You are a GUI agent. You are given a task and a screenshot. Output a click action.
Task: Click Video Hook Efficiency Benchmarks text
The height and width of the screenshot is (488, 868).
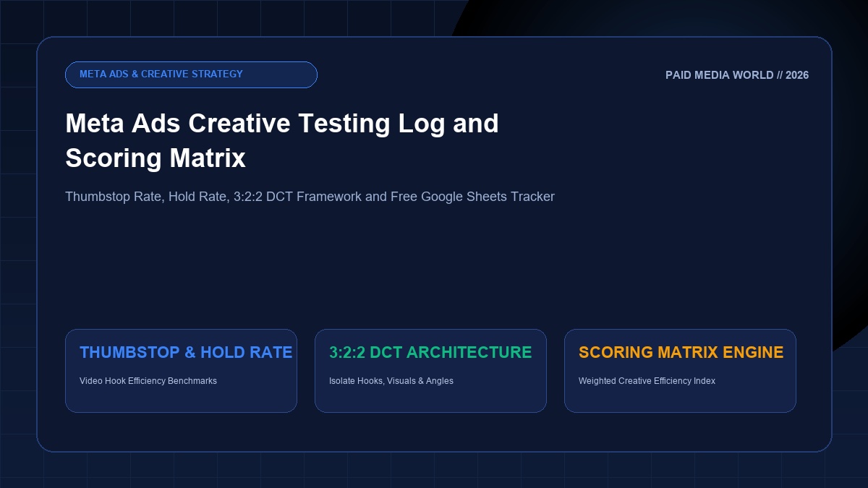(148, 381)
